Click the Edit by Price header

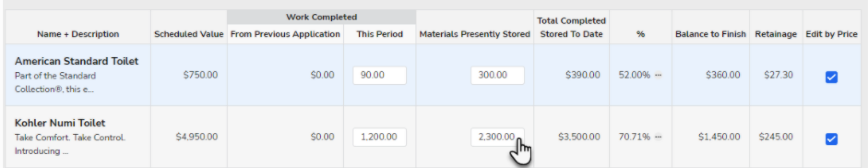coord(831,34)
